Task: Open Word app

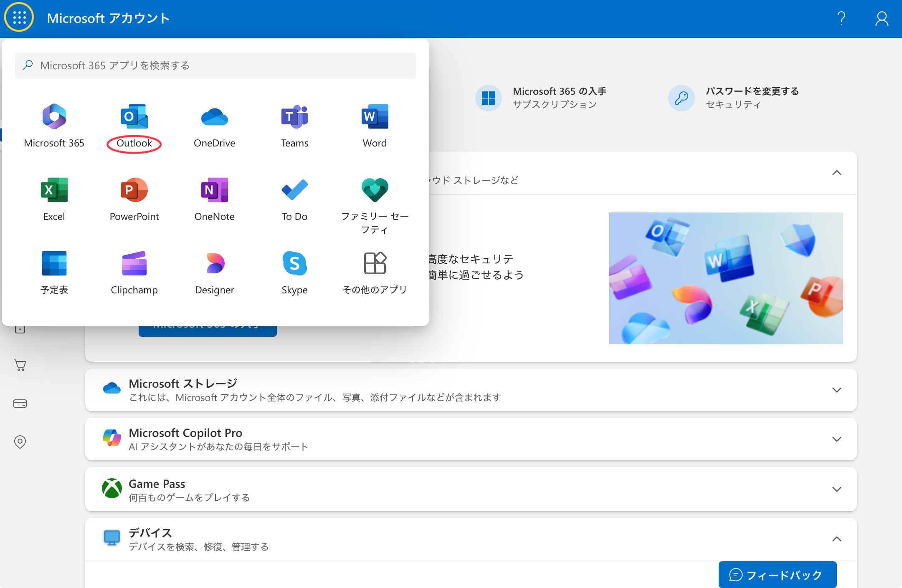Action: (375, 126)
